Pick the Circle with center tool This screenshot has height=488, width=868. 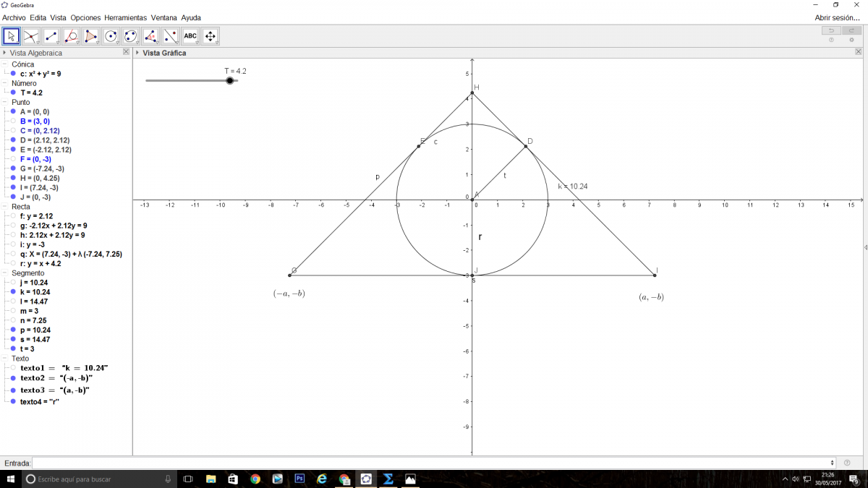coord(111,35)
